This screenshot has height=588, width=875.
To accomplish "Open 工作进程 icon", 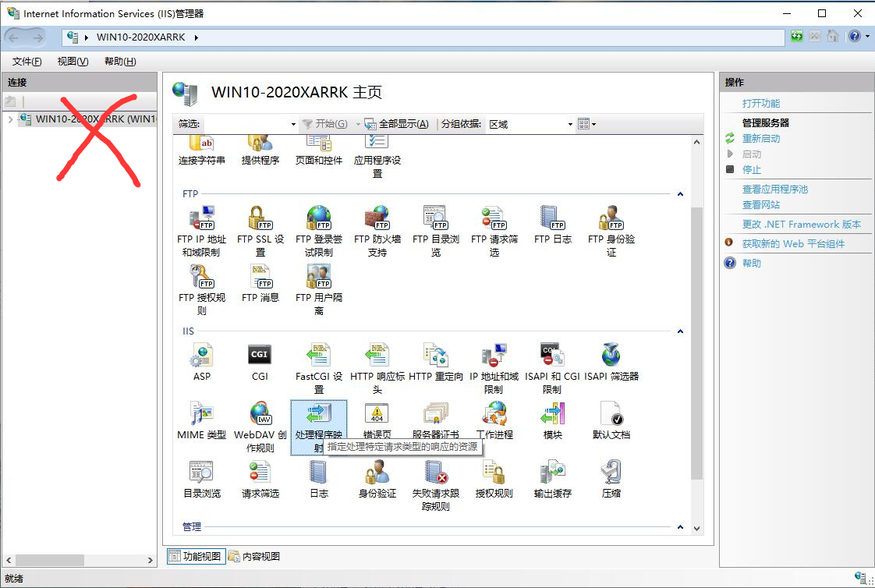I will (494, 420).
